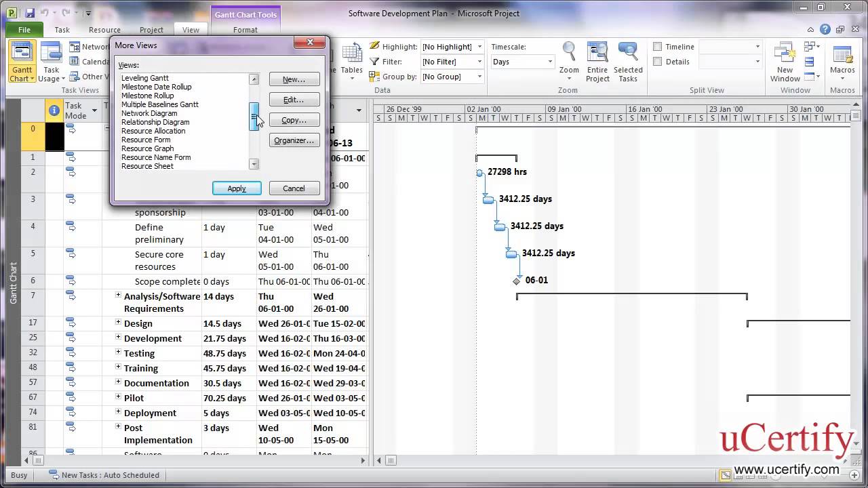
Task: Click the Hide window icon
Action: (x=809, y=77)
